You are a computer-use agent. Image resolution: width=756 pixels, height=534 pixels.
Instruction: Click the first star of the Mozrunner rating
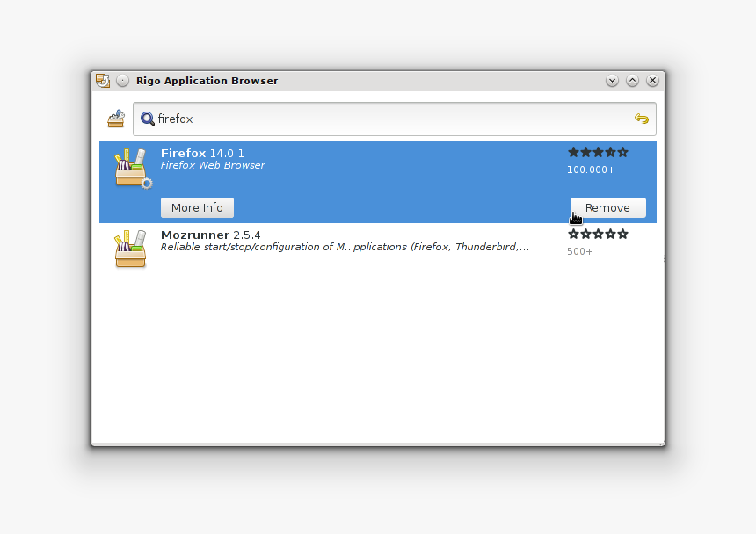(572, 234)
